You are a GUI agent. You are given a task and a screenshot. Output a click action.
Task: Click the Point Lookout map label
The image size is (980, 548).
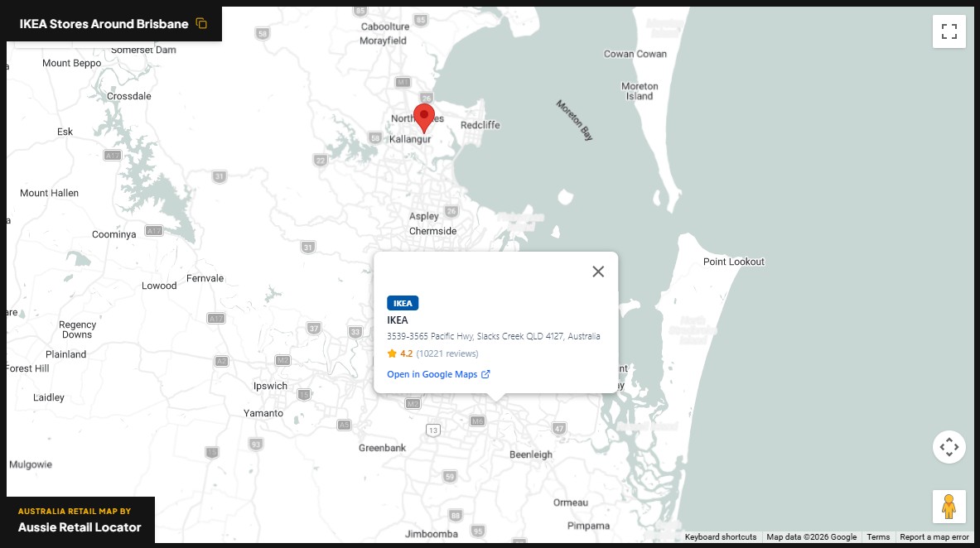(x=734, y=262)
